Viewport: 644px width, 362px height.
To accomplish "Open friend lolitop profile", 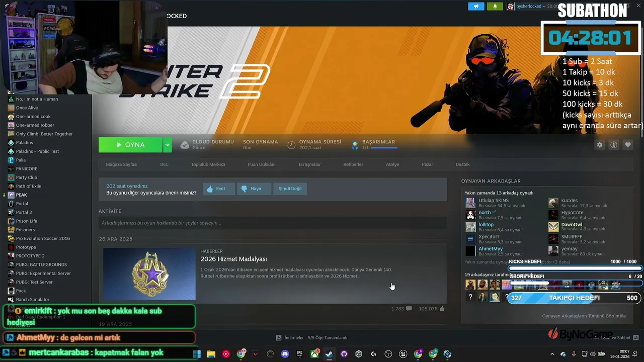I will coord(486,225).
